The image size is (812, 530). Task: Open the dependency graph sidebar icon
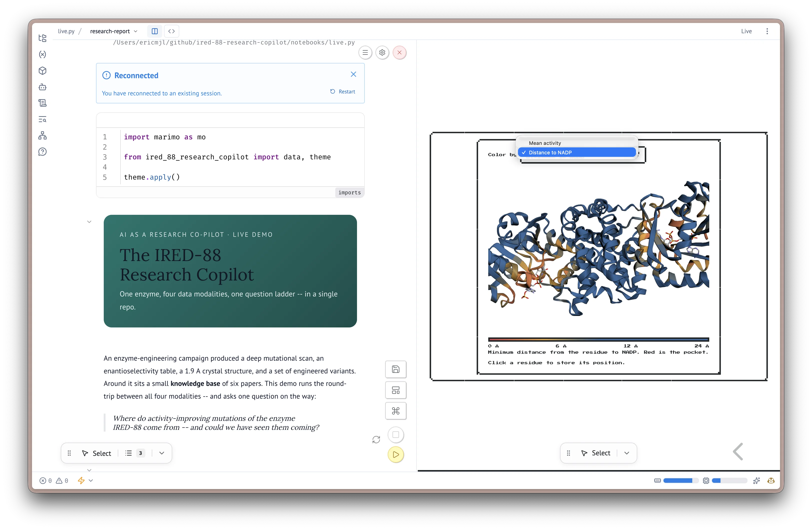click(x=42, y=136)
